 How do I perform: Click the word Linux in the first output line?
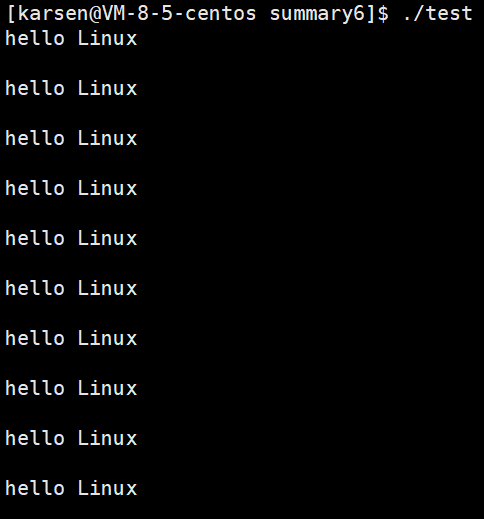point(107,38)
